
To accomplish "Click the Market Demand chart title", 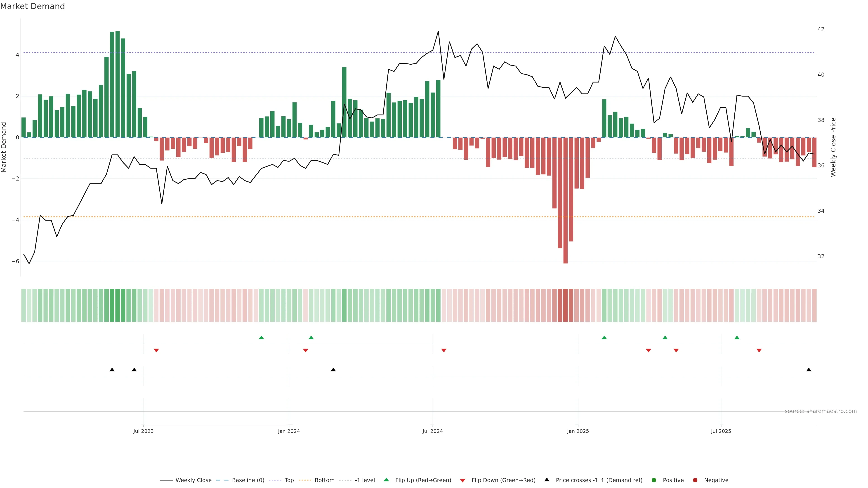I will point(32,6).
